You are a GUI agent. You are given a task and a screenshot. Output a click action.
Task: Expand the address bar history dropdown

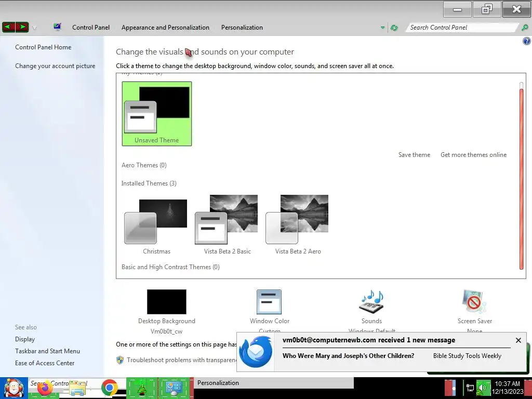point(383,28)
